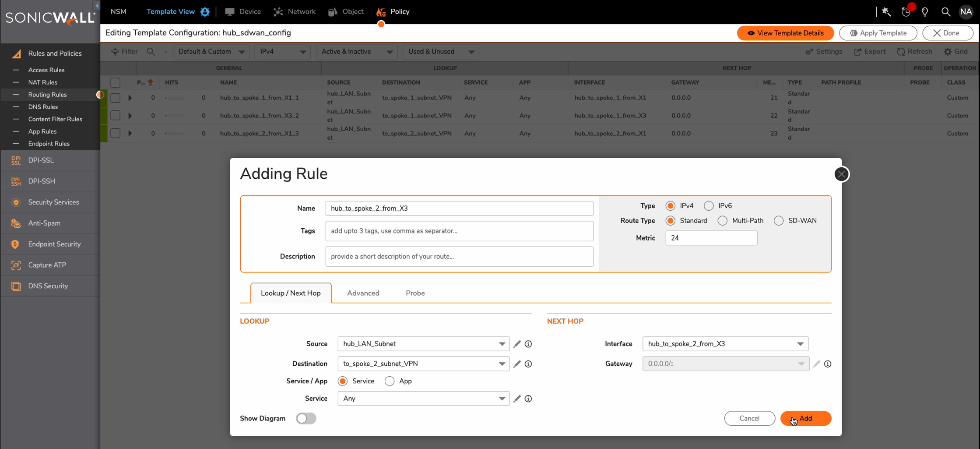
Task: Open the Active & Inactive dropdown
Action: [x=357, y=52]
